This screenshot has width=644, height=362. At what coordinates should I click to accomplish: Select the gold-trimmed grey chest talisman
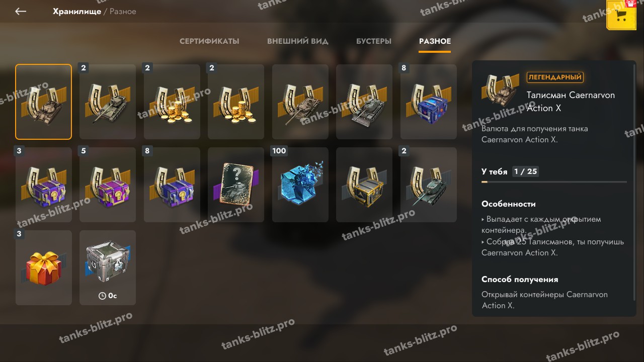[x=364, y=185]
